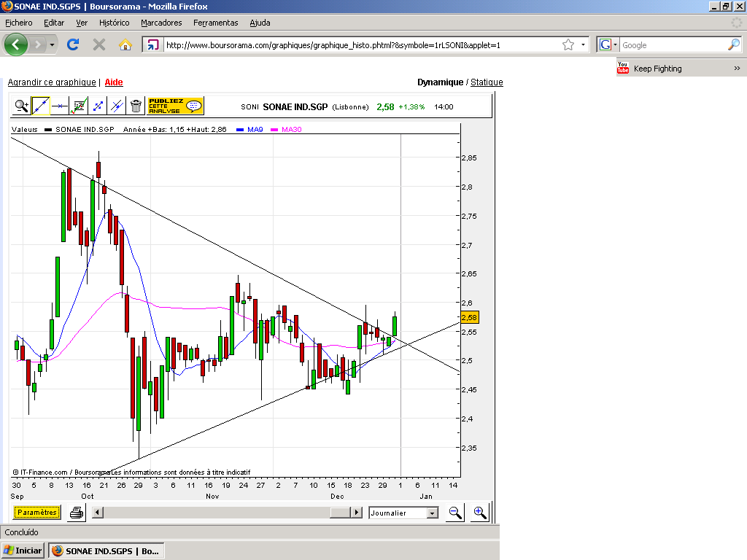Click the green 2,58 quote value
Viewport: 747px width, 560px height.
coord(385,106)
